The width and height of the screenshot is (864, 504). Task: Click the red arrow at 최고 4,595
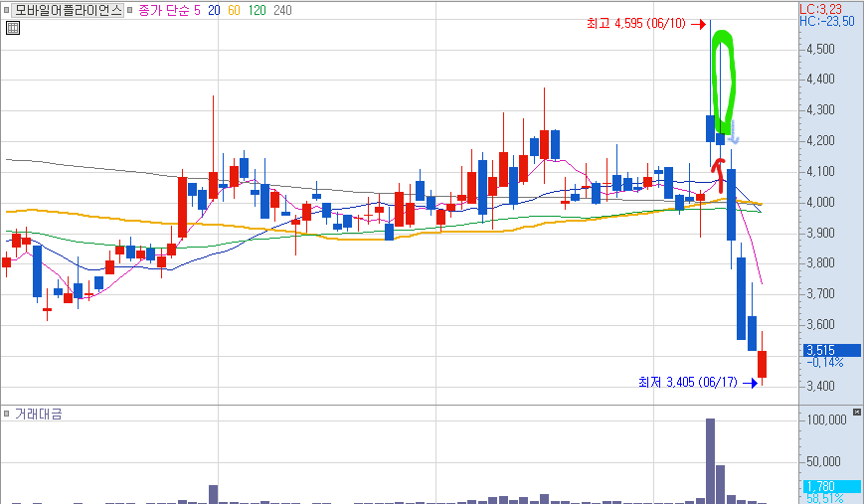click(699, 24)
